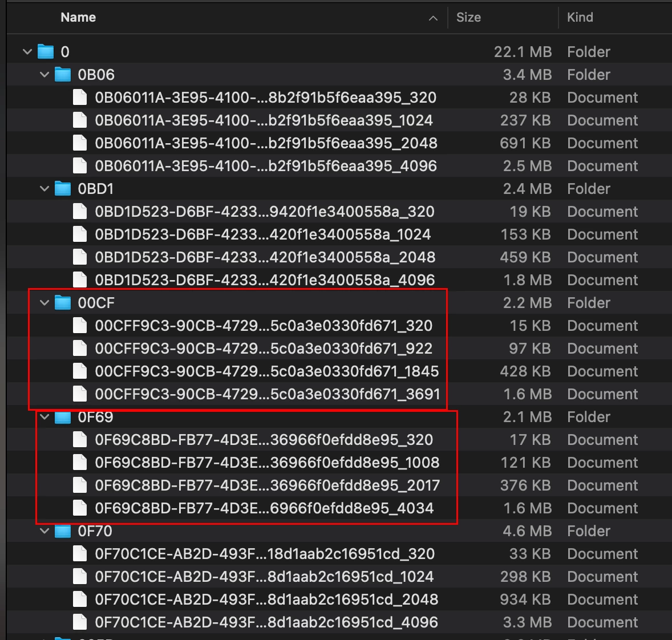
Task: Select file name 0BD1D523-D6BF-4233...9420f1e3400558a_320
Action: pos(265,211)
